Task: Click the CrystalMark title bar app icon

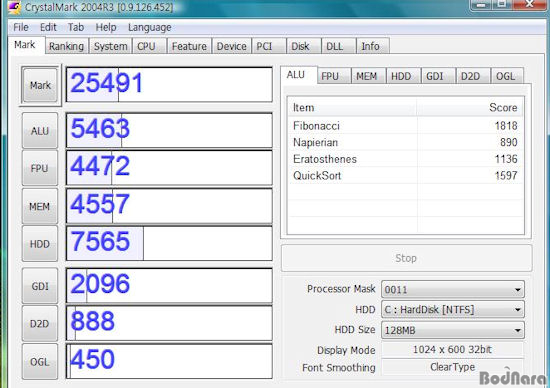Action: (x=15, y=6)
